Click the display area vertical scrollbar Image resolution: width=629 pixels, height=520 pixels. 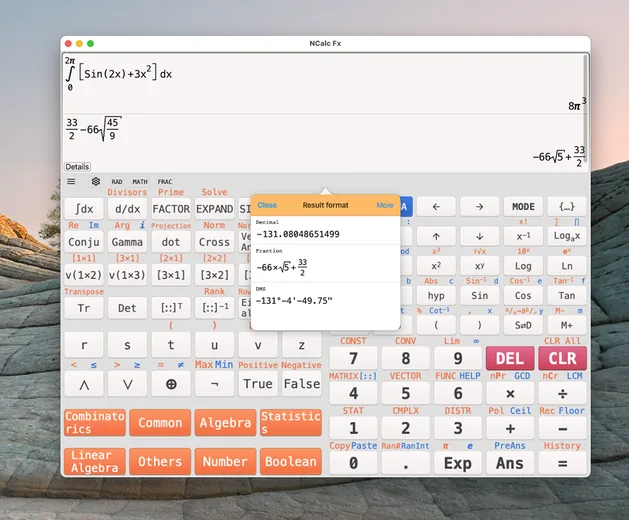(x=586, y=108)
